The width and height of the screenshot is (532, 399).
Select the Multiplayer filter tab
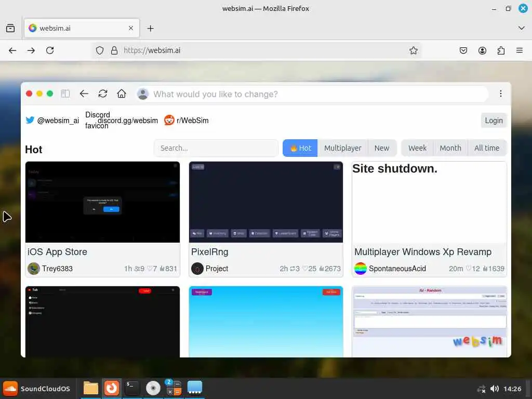(343, 148)
